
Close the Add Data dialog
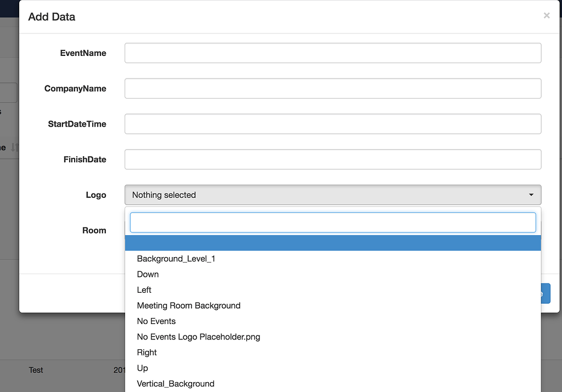pos(547,15)
